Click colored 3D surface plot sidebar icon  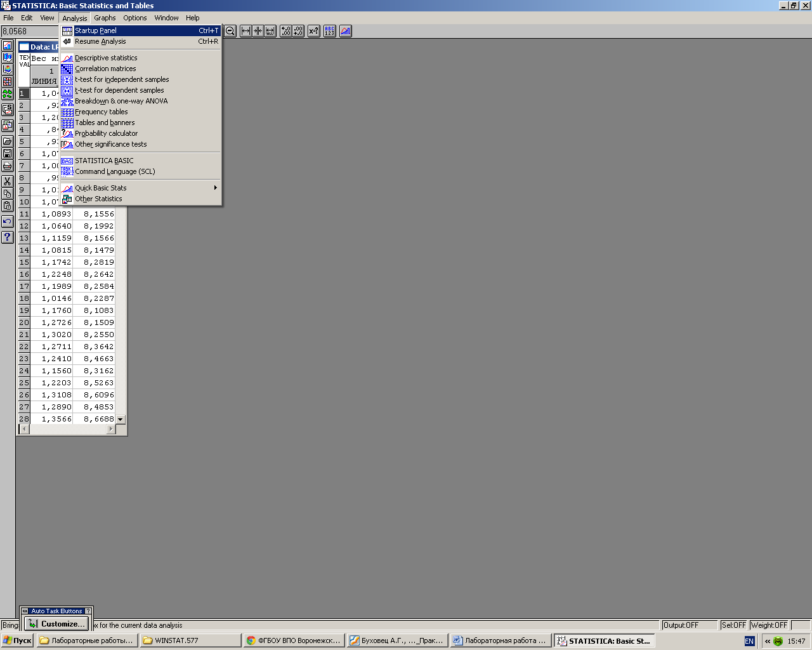(x=8, y=70)
